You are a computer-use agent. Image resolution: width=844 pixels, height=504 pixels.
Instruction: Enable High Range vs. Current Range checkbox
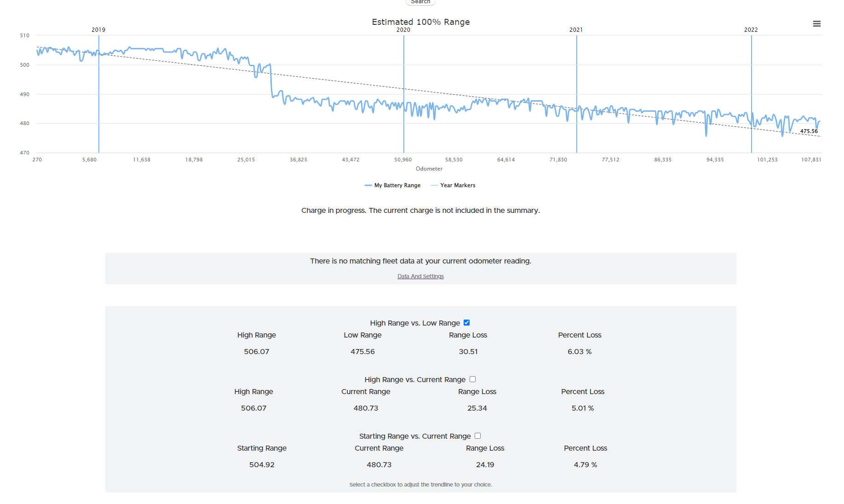tap(472, 379)
